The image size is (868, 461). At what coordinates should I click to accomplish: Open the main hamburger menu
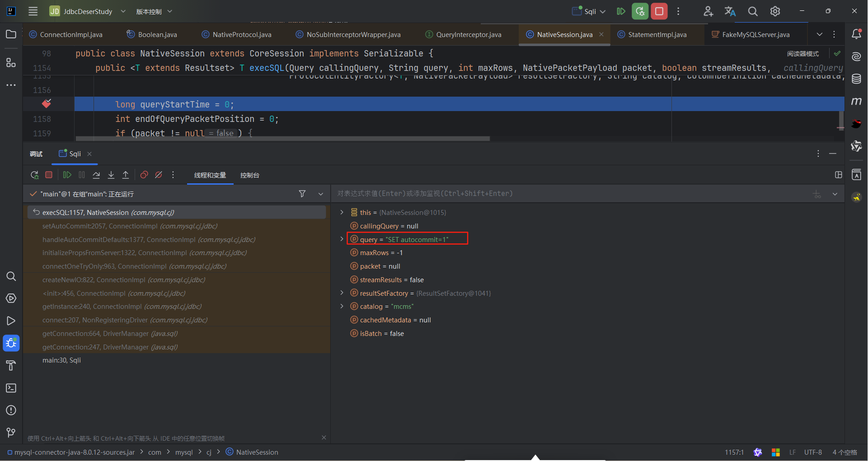33,11
